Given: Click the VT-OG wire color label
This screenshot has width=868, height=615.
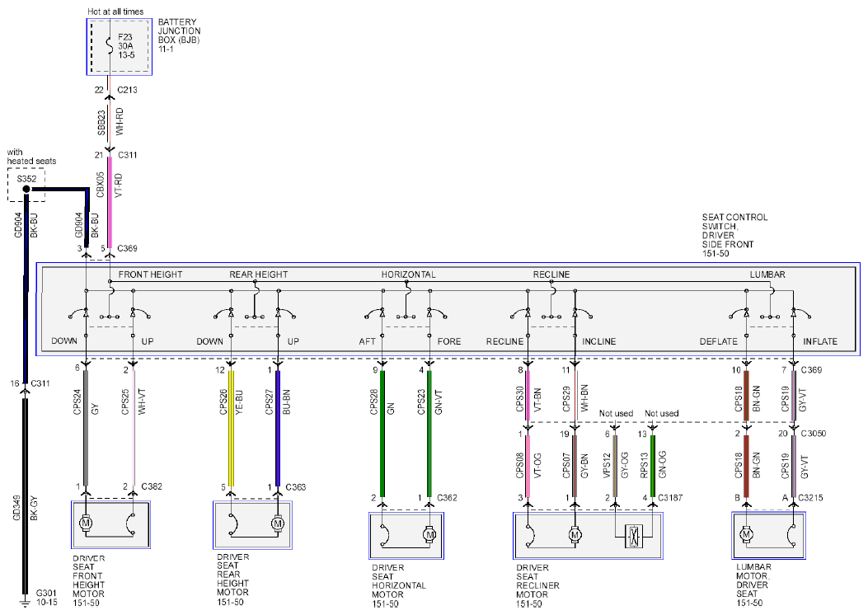Looking at the screenshot, I should pos(537,466).
